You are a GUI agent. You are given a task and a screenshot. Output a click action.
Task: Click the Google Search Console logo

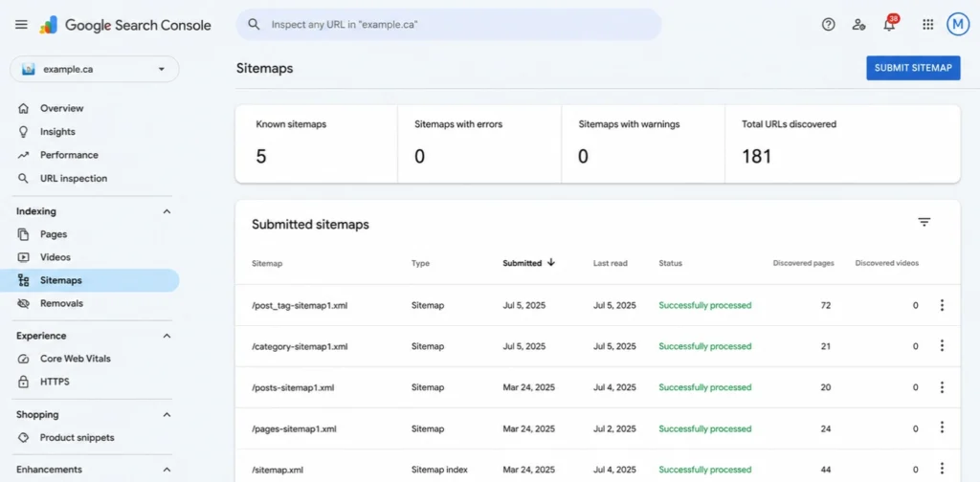click(x=125, y=25)
